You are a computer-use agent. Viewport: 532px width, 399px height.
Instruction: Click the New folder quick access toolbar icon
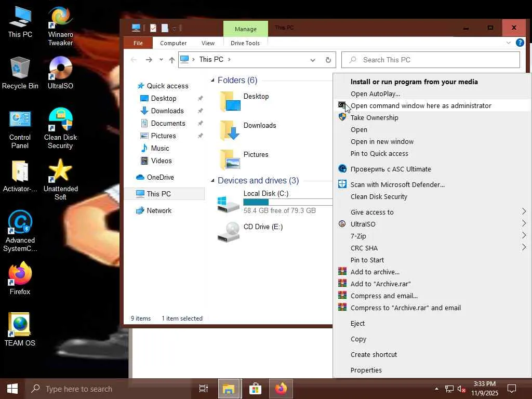pos(165,28)
